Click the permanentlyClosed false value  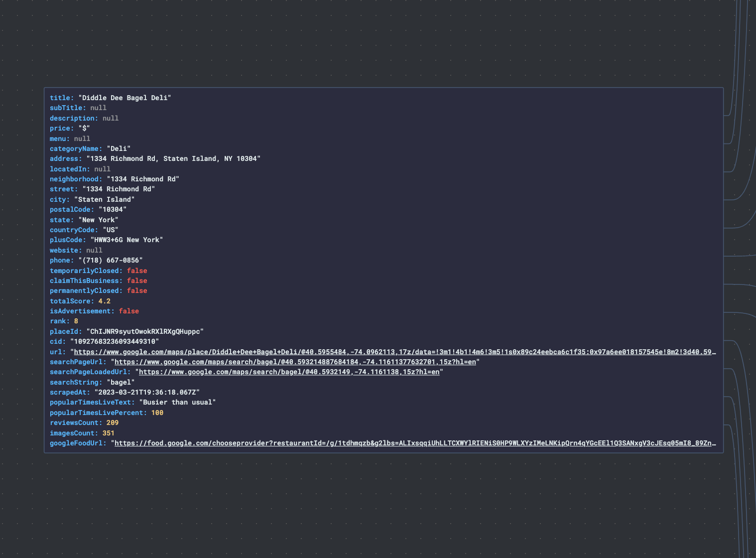click(x=137, y=290)
